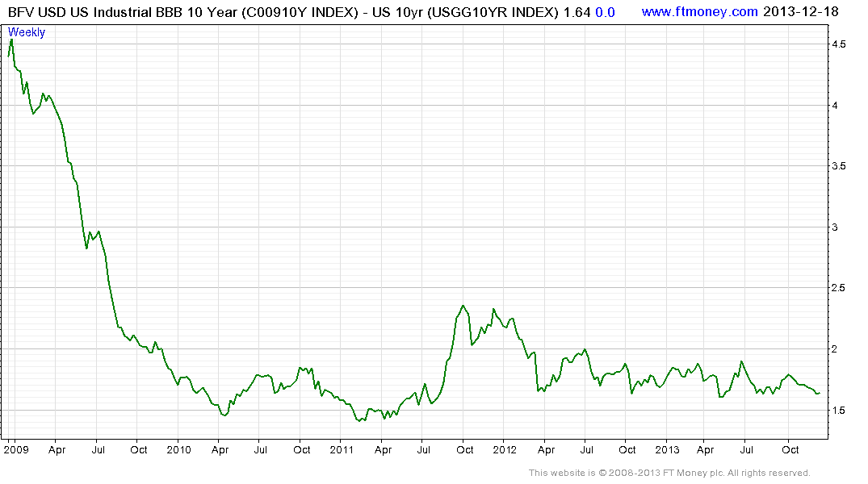Click the Weekly interval label

26,32
